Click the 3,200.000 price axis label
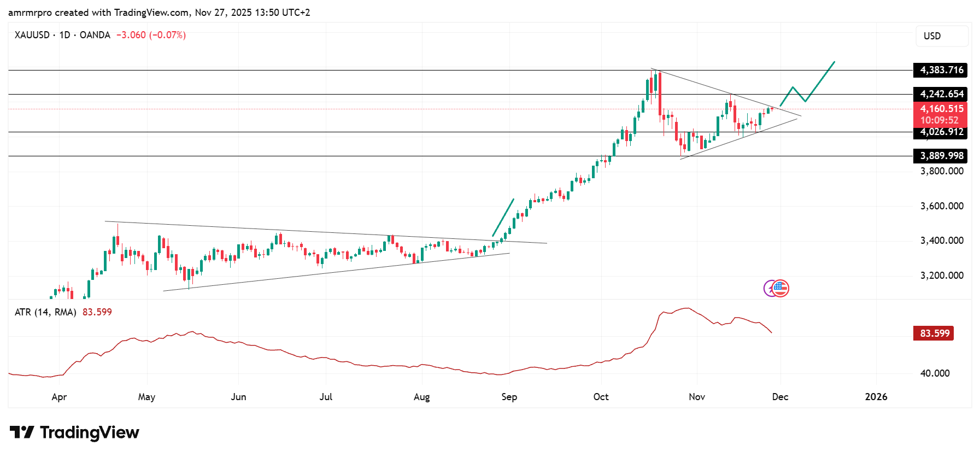This screenshot has width=980, height=457. [941, 276]
